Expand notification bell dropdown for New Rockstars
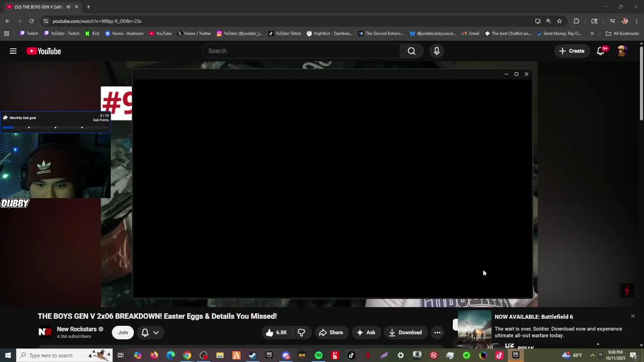 point(156,332)
